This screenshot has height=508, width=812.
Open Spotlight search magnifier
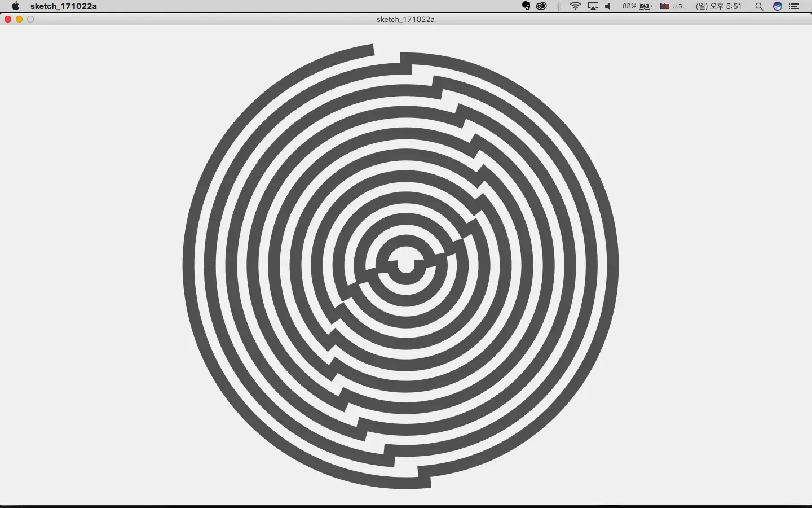point(759,6)
